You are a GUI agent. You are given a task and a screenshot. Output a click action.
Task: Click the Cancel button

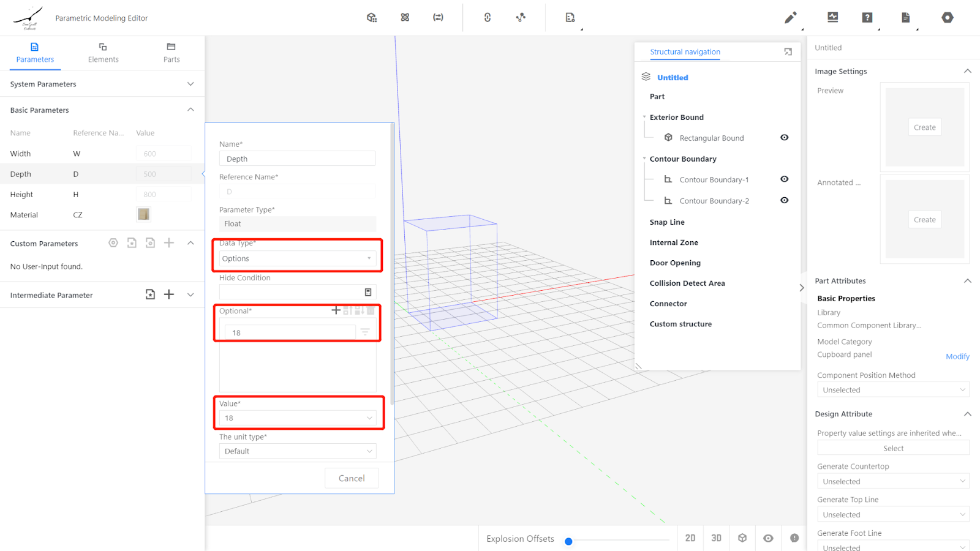tap(352, 478)
